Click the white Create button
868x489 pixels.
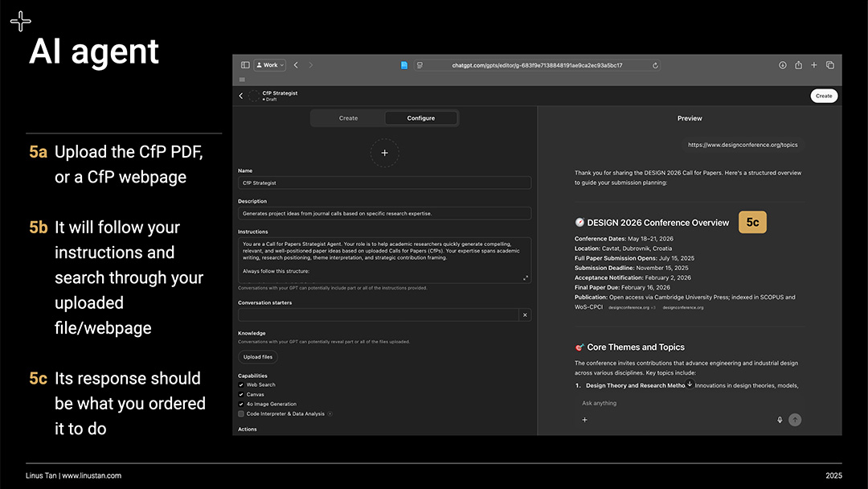(824, 96)
